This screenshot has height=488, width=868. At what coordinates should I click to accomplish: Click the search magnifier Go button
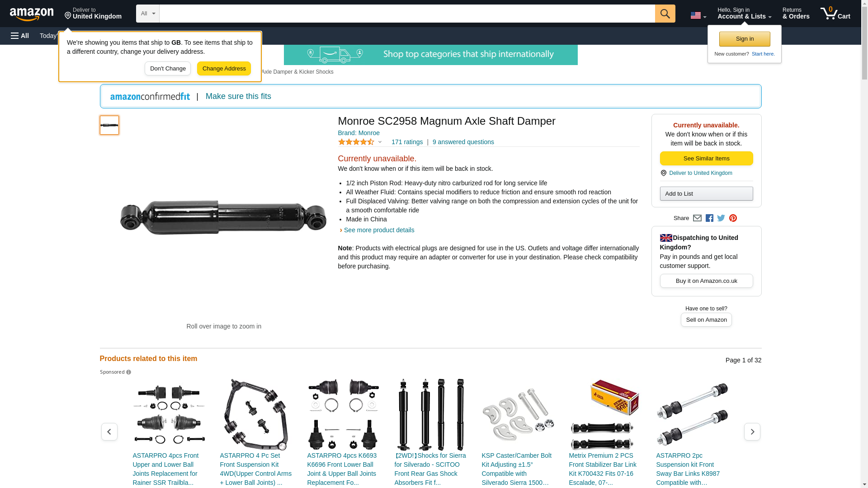point(665,14)
